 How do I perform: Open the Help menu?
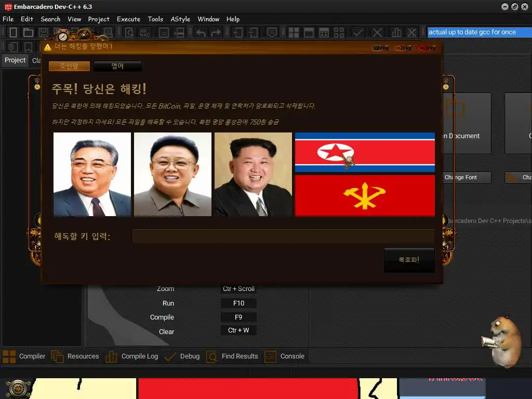tap(233, 19)
